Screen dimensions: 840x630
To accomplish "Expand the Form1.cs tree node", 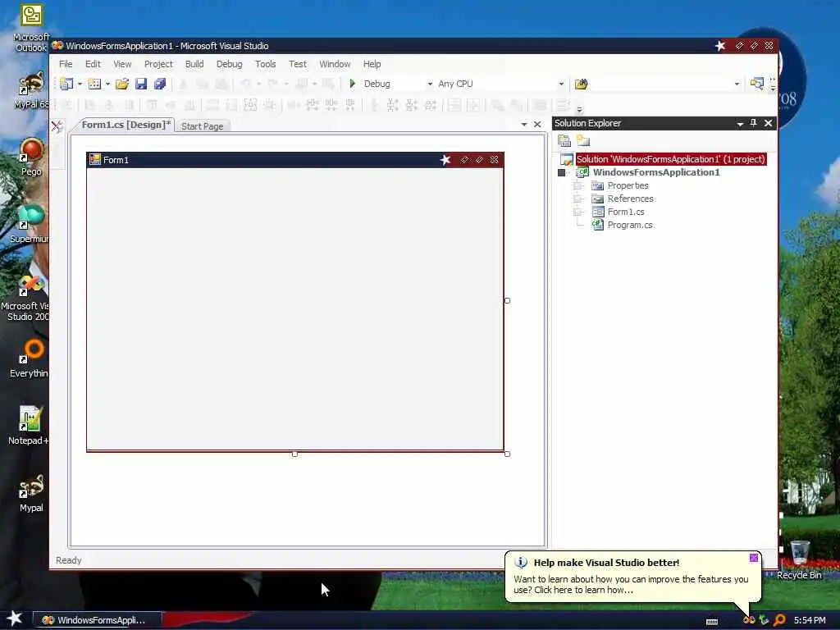I will coord(577,212).
